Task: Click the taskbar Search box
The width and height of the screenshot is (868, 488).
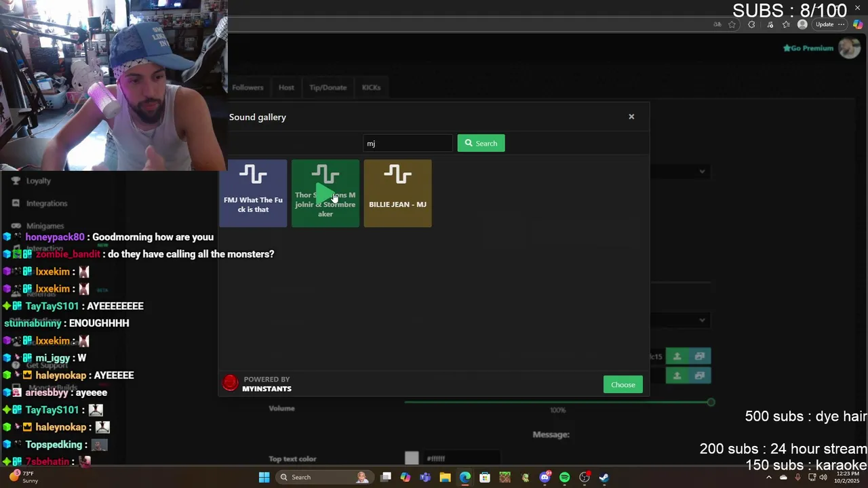Action: coord(325,477)
